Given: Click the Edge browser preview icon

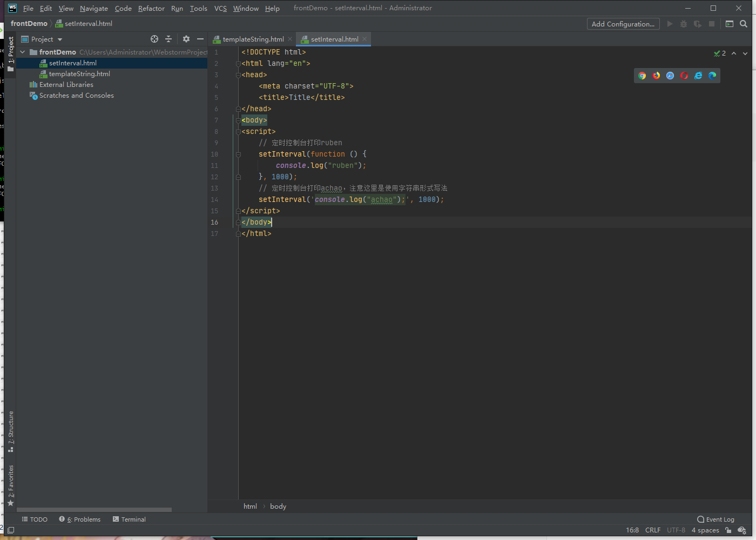Looking at the screenshot, I should pos(712,76).
